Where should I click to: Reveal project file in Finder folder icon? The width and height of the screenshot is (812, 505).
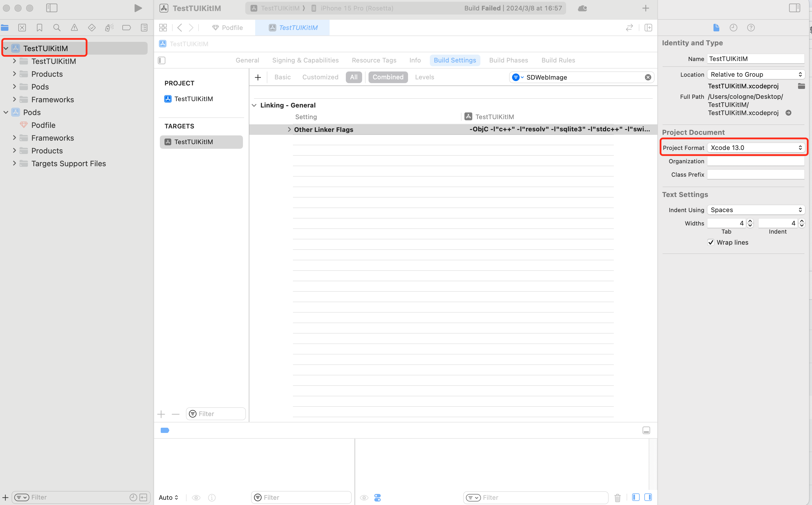(801, 86)
